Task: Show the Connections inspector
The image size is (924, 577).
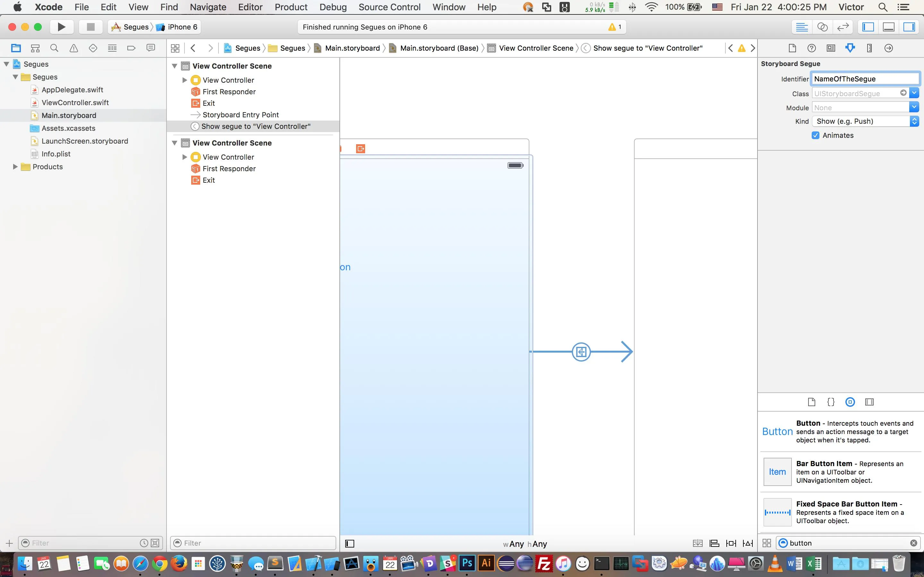Action: pyautogui.click(x=888, y=48)
